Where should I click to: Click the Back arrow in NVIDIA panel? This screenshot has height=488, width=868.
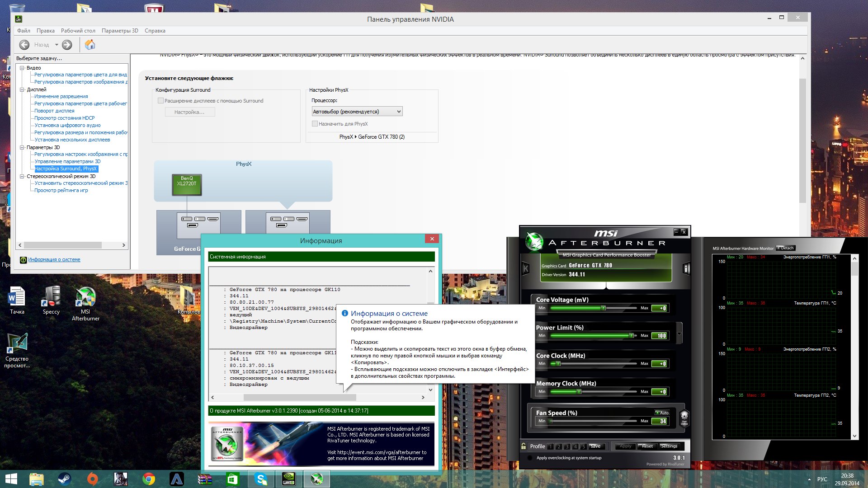pyautogui.click(x=25, y=45)
